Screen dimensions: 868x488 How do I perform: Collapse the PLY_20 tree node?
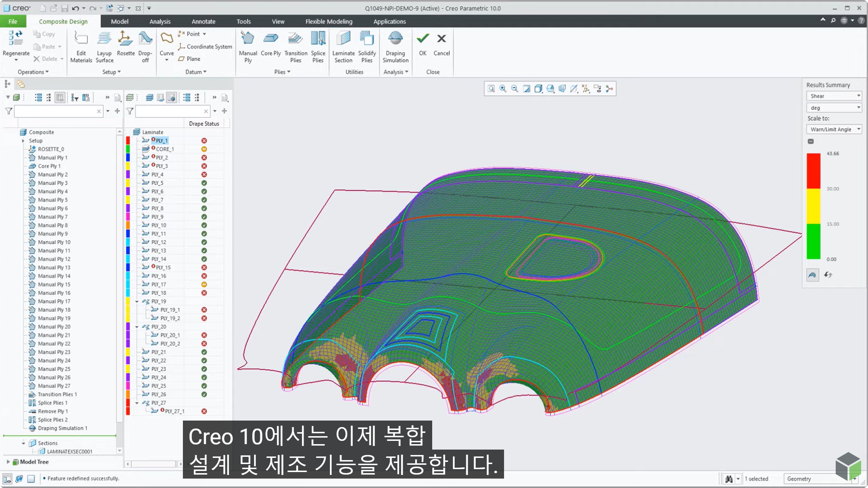pyautogui.click(x=137, y=327)
